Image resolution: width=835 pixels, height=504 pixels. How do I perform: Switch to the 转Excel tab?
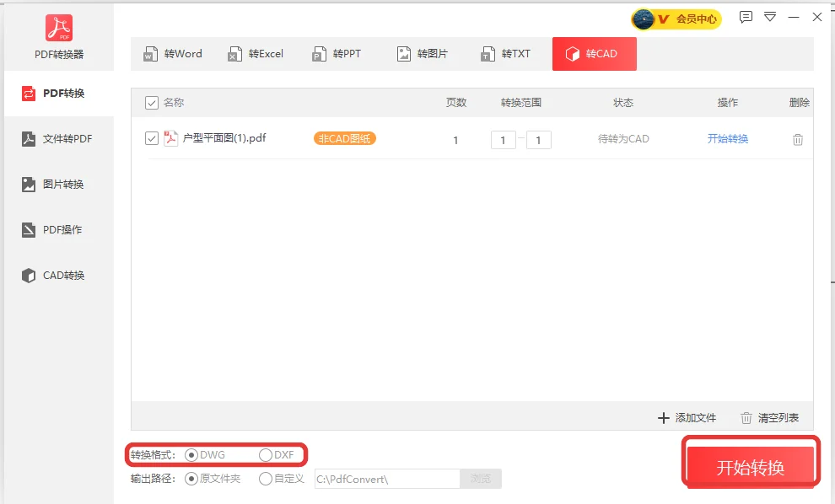(x=256, y=54)
